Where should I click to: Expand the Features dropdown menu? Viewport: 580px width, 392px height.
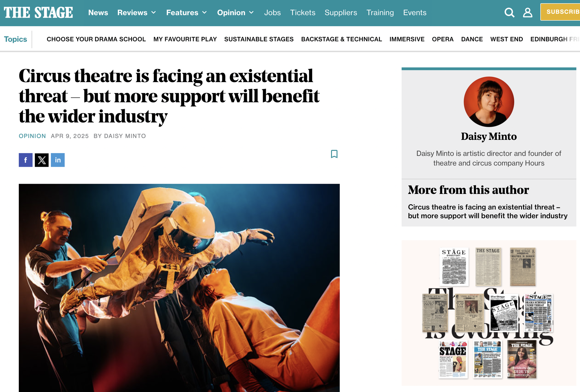coord(187,13)
